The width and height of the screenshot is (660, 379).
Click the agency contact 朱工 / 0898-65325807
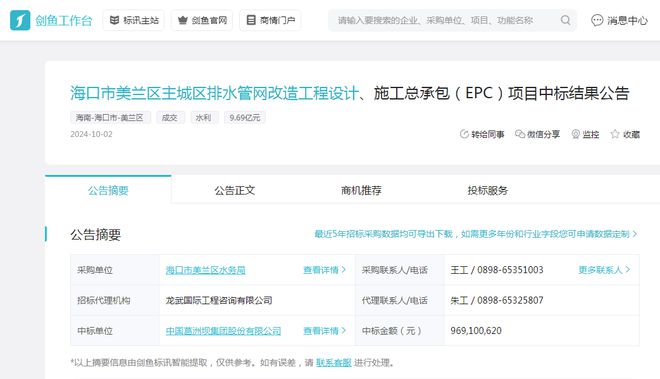click(x=497, y=300)
